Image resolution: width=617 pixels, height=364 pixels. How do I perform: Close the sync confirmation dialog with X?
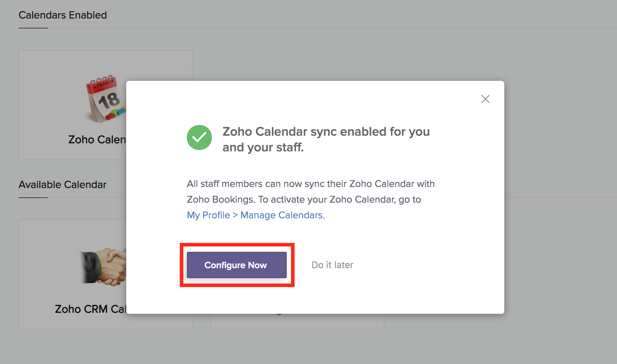click(485, 99)
